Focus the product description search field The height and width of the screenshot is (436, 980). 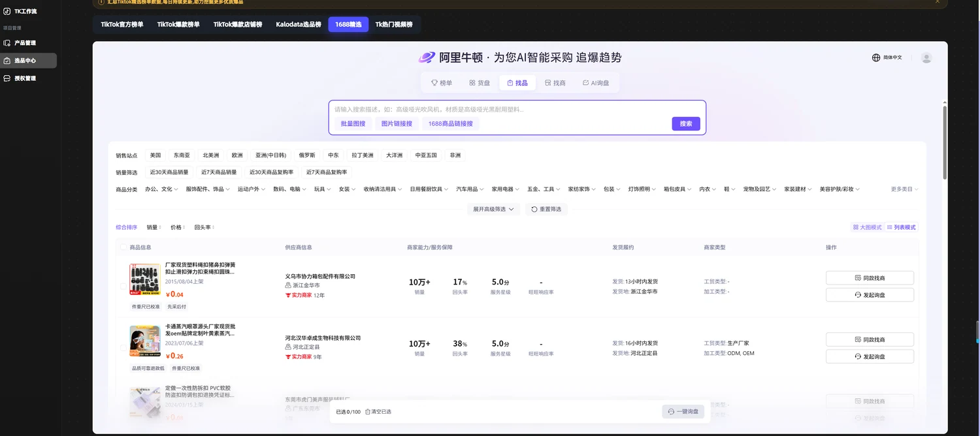[x=517, y=109]
